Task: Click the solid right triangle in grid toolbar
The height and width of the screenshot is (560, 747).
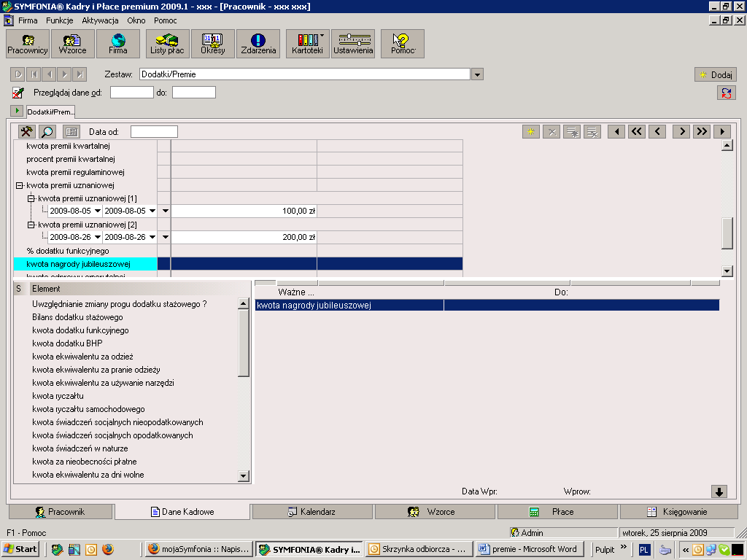Action: tap(722, 132)
